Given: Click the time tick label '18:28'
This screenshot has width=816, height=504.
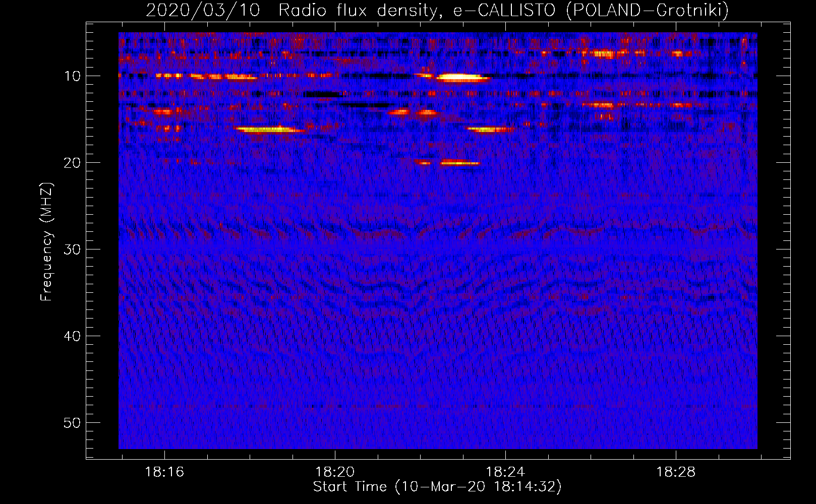Looking at the screenshot, I should (x=676, y=472).
